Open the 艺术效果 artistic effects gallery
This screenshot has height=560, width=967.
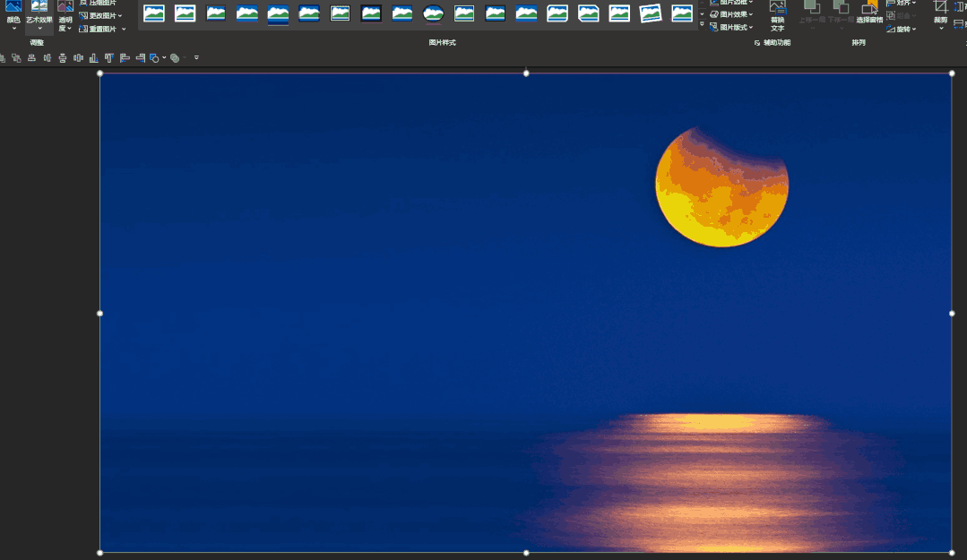point(39,16)
